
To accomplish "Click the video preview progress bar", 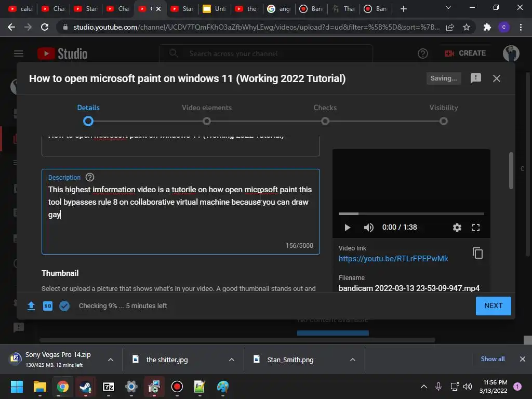I will point(411,214).
